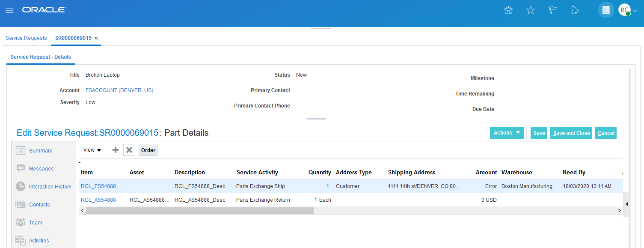Add a new part line with the plus icon

point(115,150)
